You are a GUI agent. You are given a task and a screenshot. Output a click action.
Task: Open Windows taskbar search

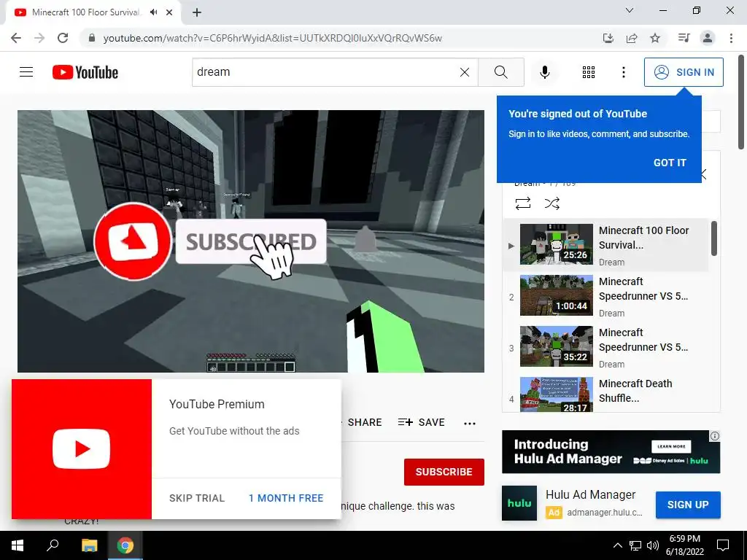pos(53,545)
